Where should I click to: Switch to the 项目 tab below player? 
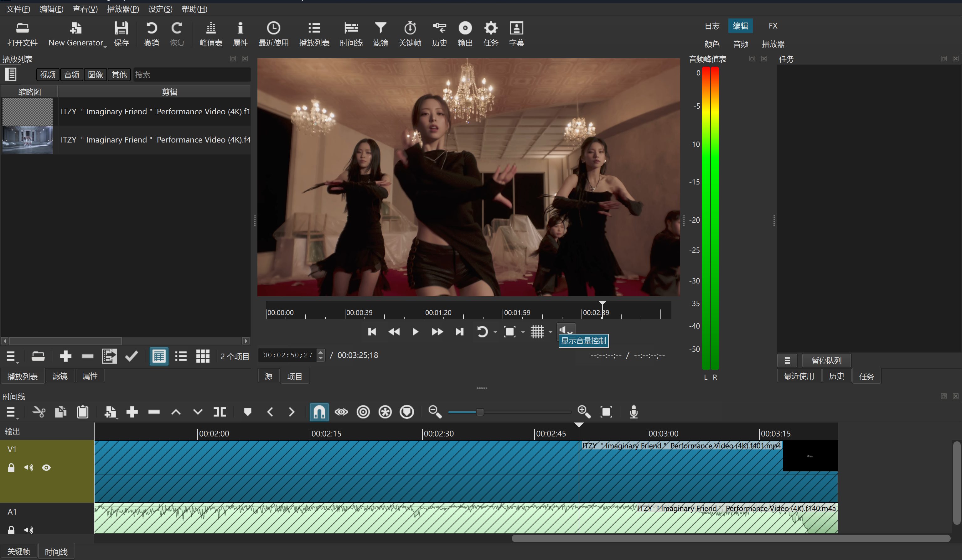coord(294,376)
